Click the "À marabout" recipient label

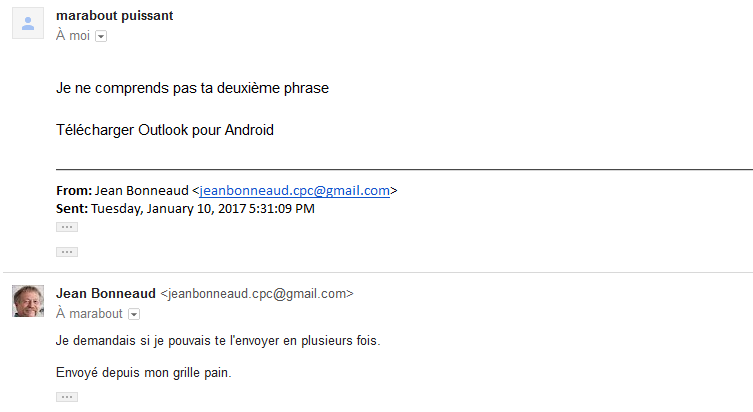tap(90, 314)
